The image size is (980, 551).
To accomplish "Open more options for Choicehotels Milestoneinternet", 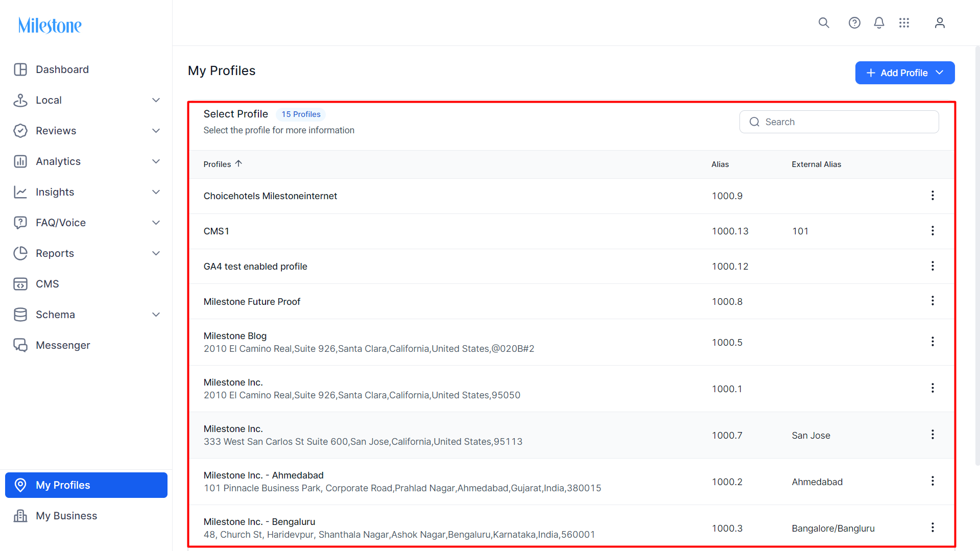I will click(933, 196).
